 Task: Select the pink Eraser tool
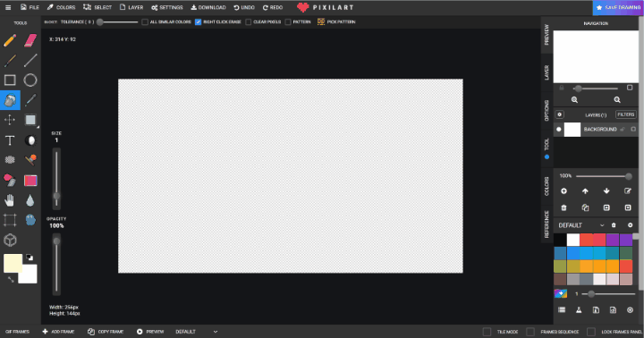[30, 40]
